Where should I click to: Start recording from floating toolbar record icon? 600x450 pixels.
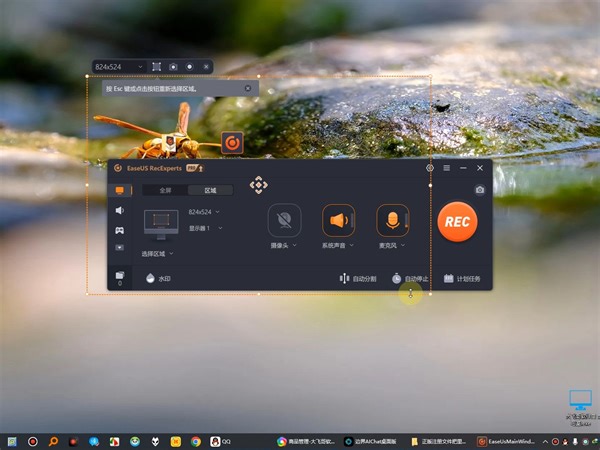pos(189,67)
